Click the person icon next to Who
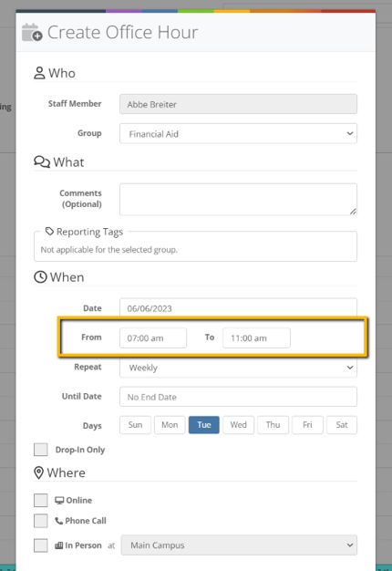The width and height of the screenshot is (392, 571). pyautogui.click(x=39, y=73)
